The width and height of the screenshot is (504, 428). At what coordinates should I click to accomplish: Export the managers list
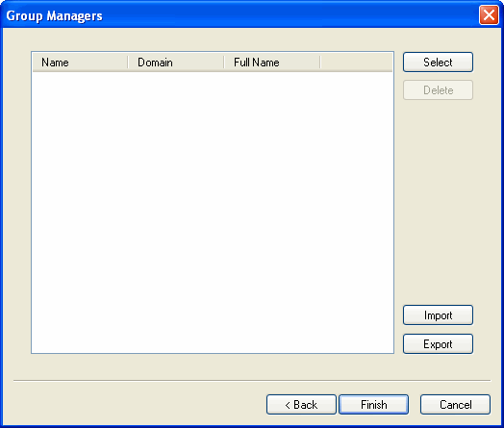coord(438,344)
